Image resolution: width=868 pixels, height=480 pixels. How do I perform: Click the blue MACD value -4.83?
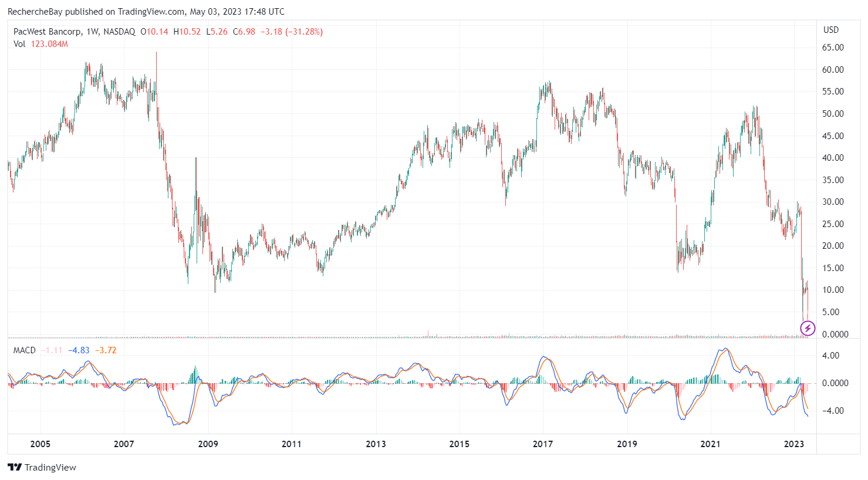coord(79,350)
